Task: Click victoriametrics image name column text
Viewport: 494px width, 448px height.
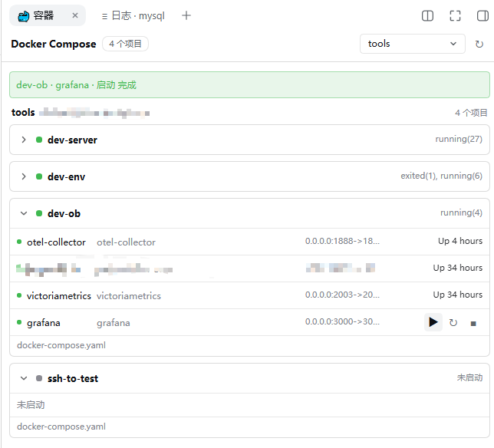Action: [129, 296]
